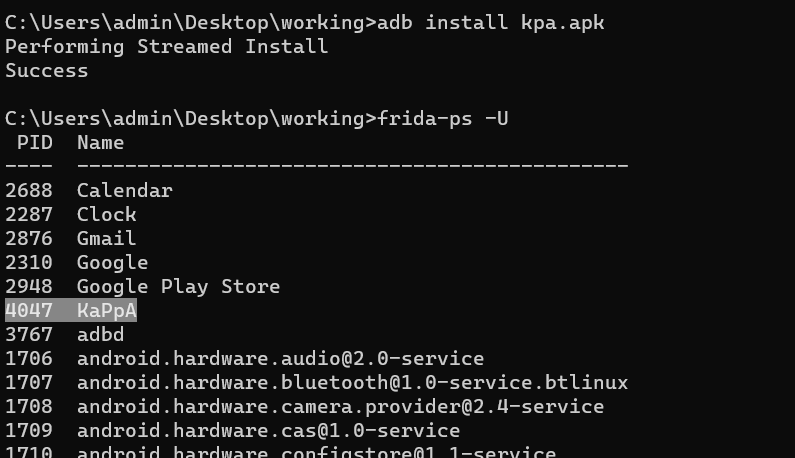Click the "adb install kpa.apk" command text
Image resolution: width=795 pixels, height=458 pixels.
(490, 22)
